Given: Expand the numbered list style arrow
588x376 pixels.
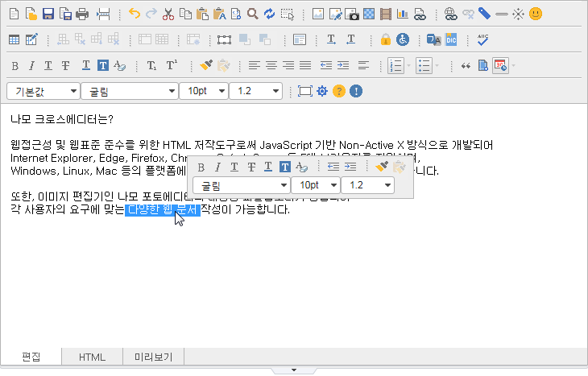Looking at the screenshot, I should tap(408, 66).
